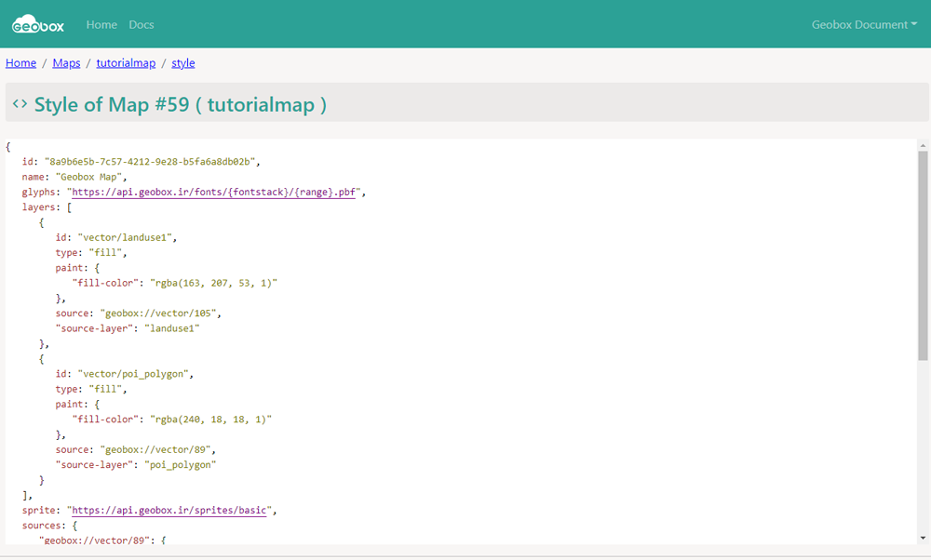
Task: Expand the Geobox Document dropdown
Action: 864,24
